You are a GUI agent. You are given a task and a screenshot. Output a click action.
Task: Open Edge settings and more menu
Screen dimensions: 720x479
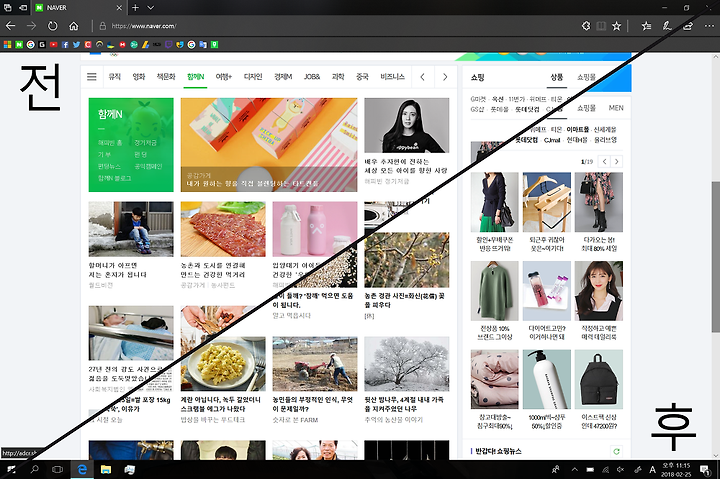(x=709, y=26)
